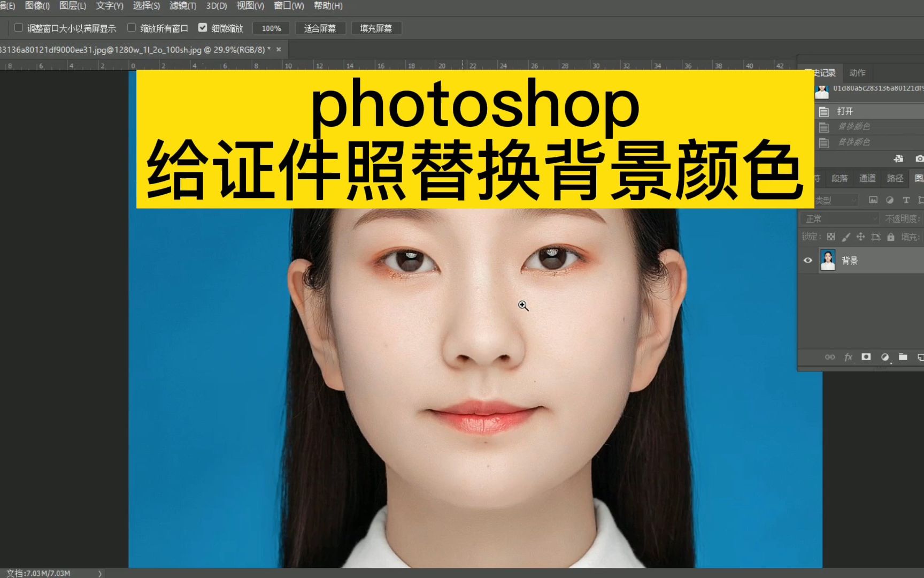This screenshot has height=578, width=924.
Task: Click the new group folder icon
Action: [904, 357]
